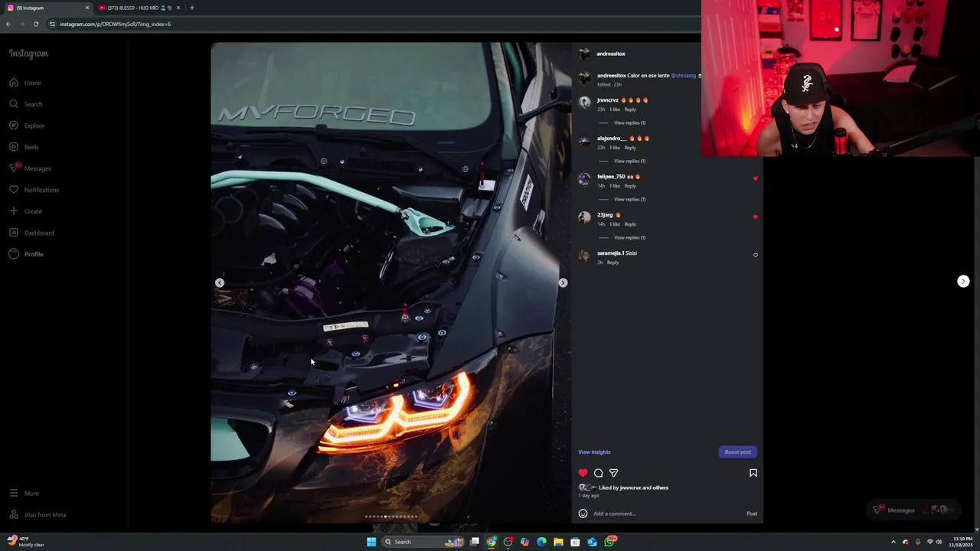Viewport: 980px width, 551px height.
Task: Open Create in sidebar
Action: point(25,211)
